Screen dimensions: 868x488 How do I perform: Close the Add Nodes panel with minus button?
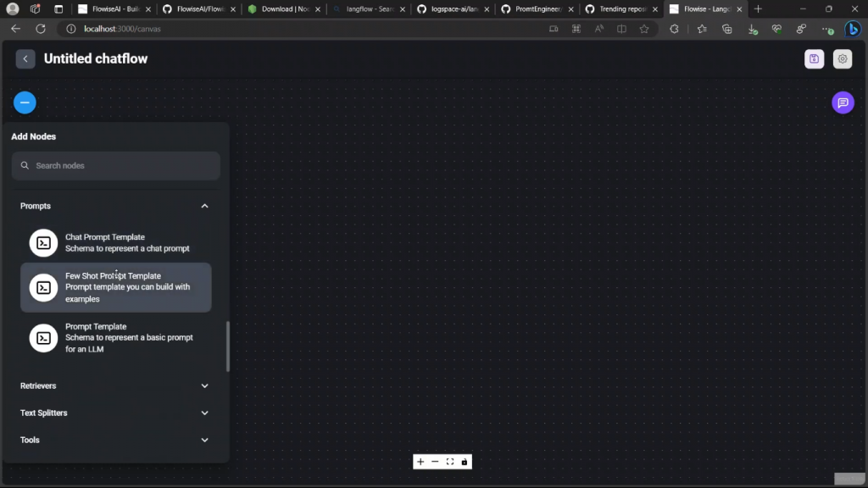[25, 103]
